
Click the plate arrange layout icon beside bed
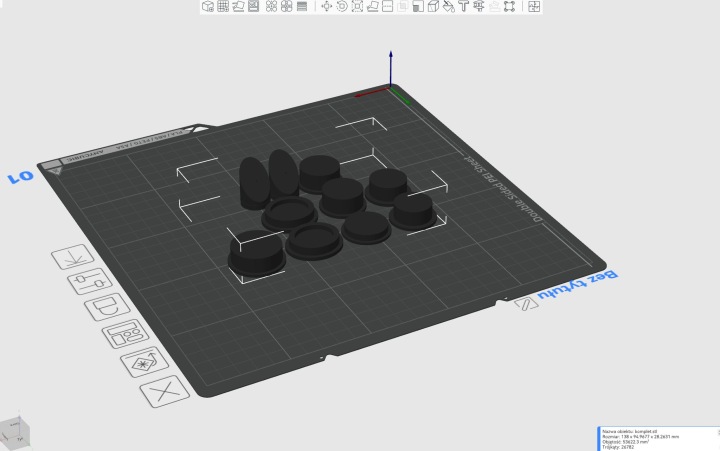point(125,334)
